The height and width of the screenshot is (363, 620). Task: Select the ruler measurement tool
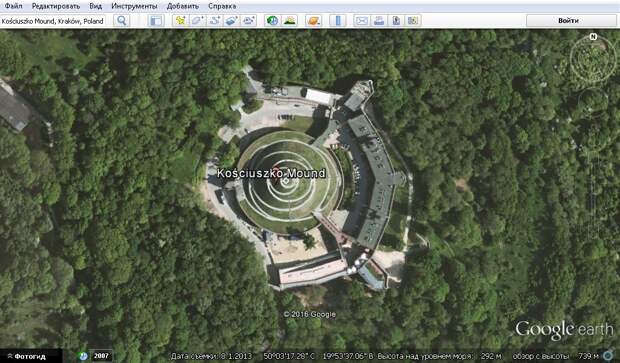click(338, 21)
